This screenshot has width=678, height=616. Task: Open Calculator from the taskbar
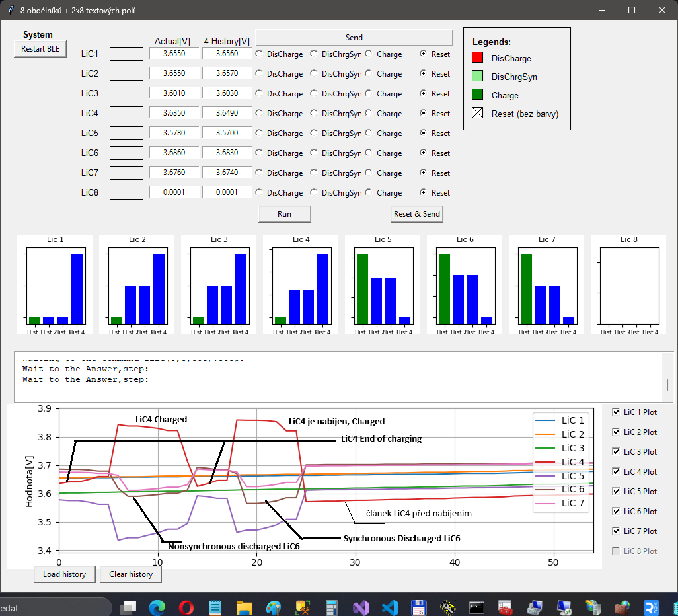331,607
